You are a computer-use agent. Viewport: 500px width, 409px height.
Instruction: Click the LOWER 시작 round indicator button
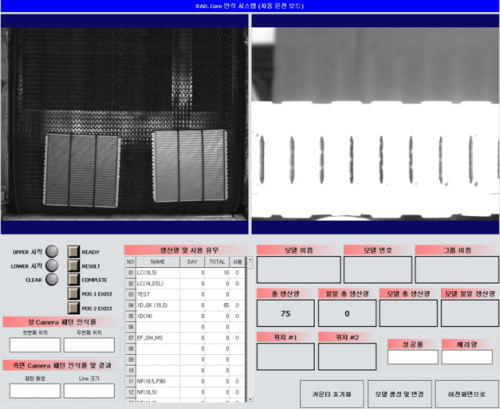click(52, 266)
